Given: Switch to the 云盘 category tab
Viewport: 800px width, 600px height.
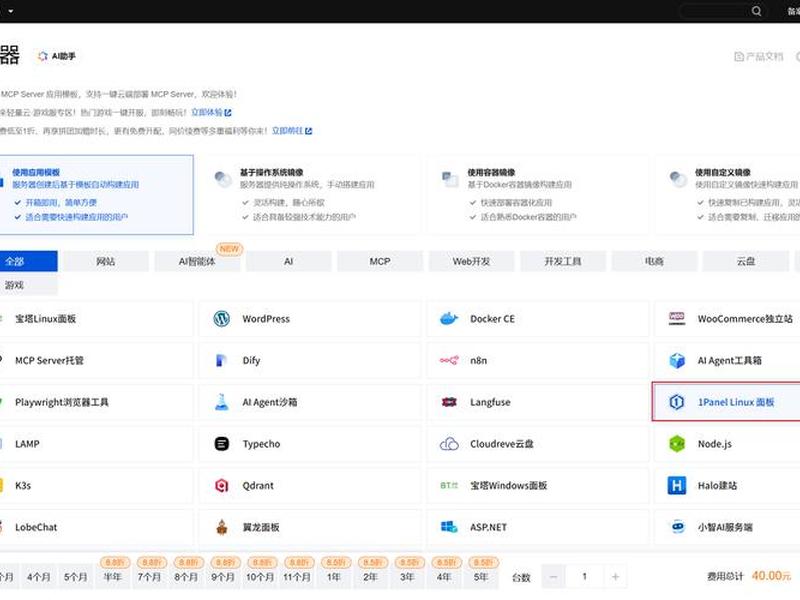Looking at the screenshot, I should coord(745,261).
